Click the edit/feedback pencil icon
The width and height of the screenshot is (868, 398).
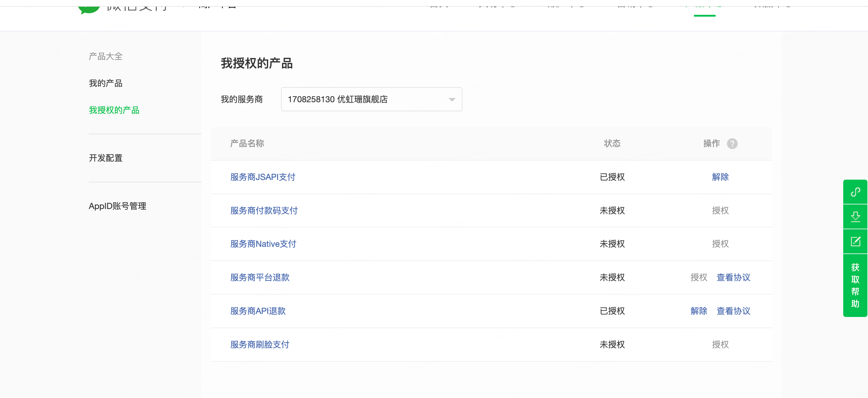(x=855, y=242)
